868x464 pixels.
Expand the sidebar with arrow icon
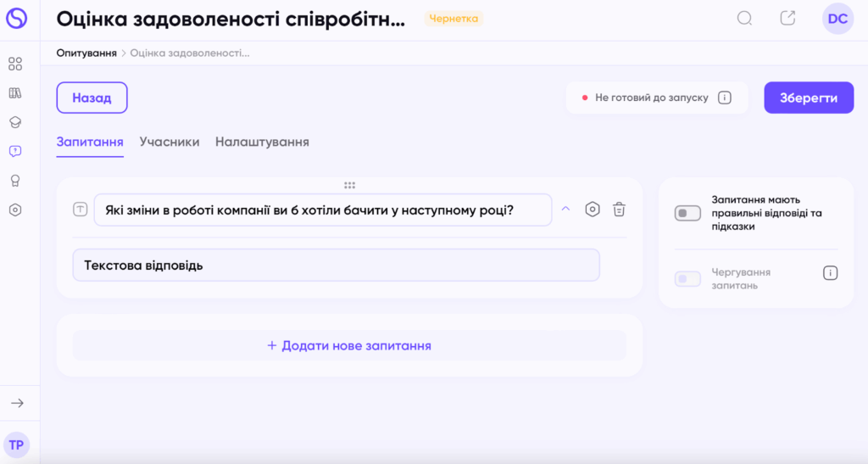coord(17,403)
